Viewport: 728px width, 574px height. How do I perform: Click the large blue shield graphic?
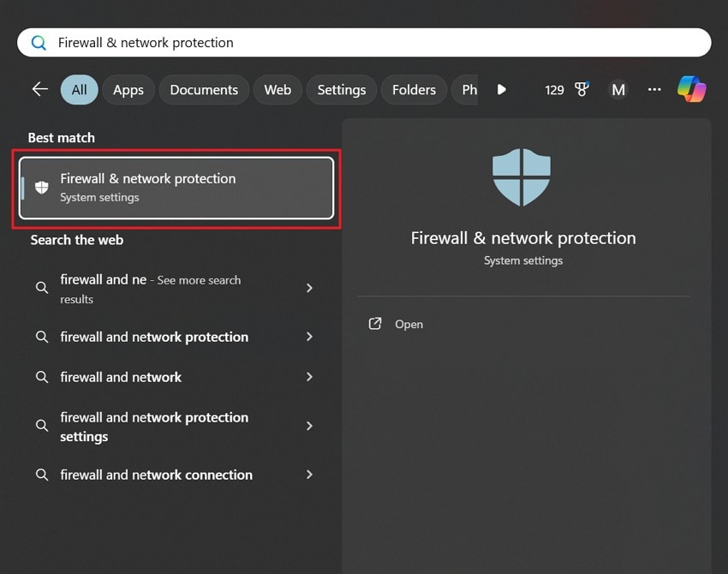click(x=522, y=176)
